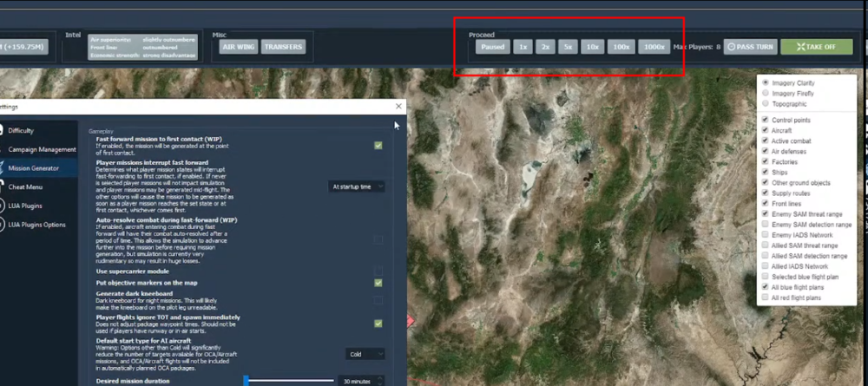Screen dimensions: 868x386
Task: Set simulation speed to 2x
Action: (x=545, y=47)
